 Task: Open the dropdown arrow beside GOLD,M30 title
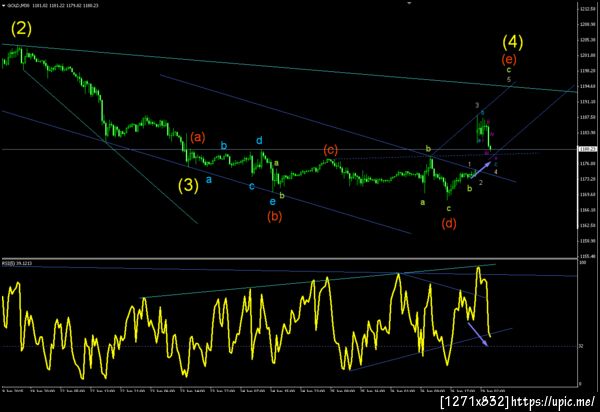pyautogui.click(x=3, y=6)
